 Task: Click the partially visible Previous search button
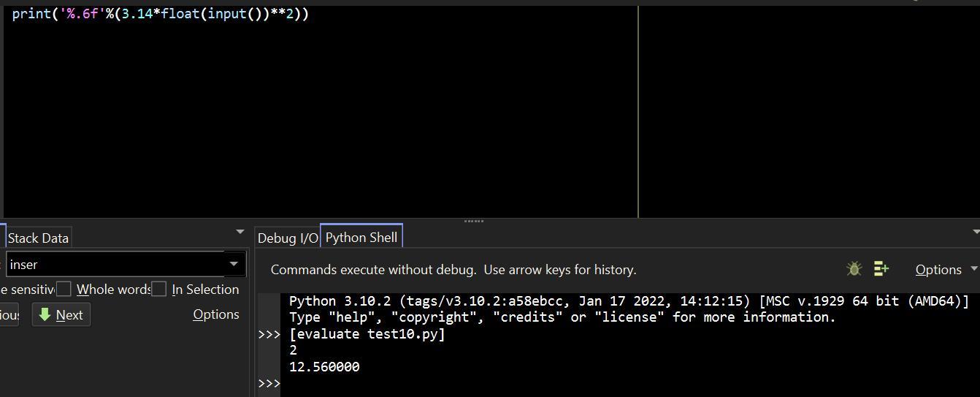pos(9,315)
